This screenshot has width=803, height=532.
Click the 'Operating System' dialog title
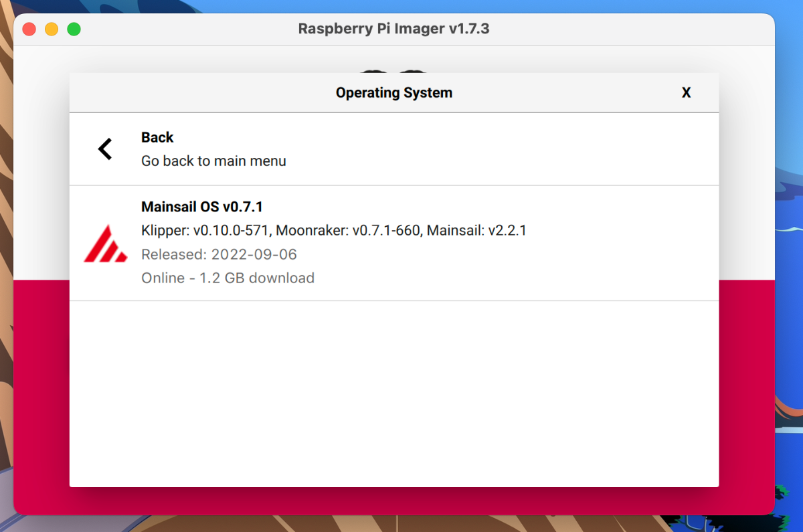[394, 93]
